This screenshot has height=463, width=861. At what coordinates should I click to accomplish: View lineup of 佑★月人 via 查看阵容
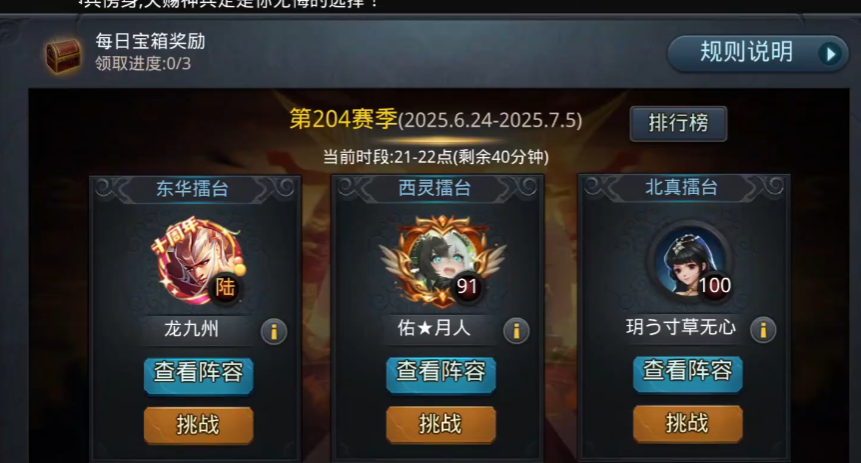[441, 373]
